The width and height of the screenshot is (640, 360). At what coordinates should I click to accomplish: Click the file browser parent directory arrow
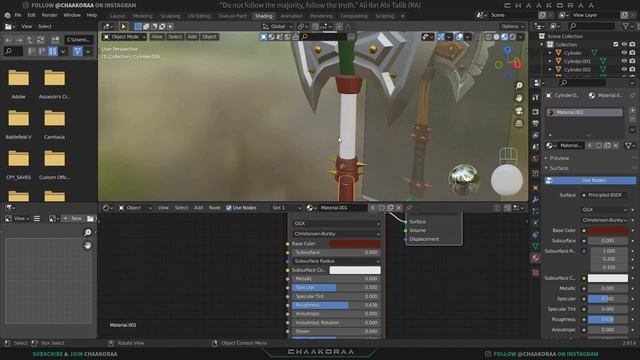pos(30,40)
